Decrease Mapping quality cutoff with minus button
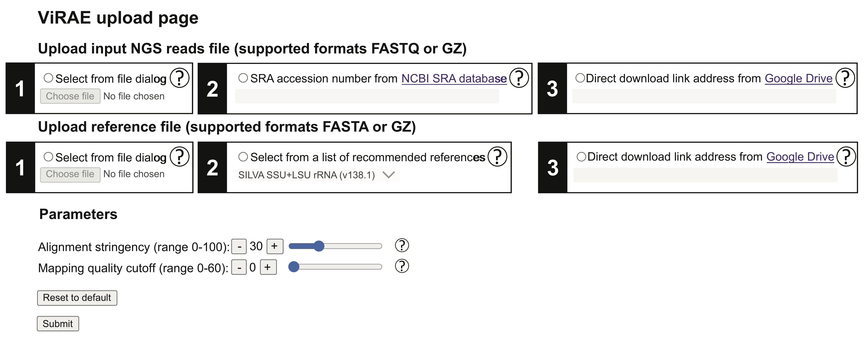This screenshot has width=868, height=348. (239, 267)
